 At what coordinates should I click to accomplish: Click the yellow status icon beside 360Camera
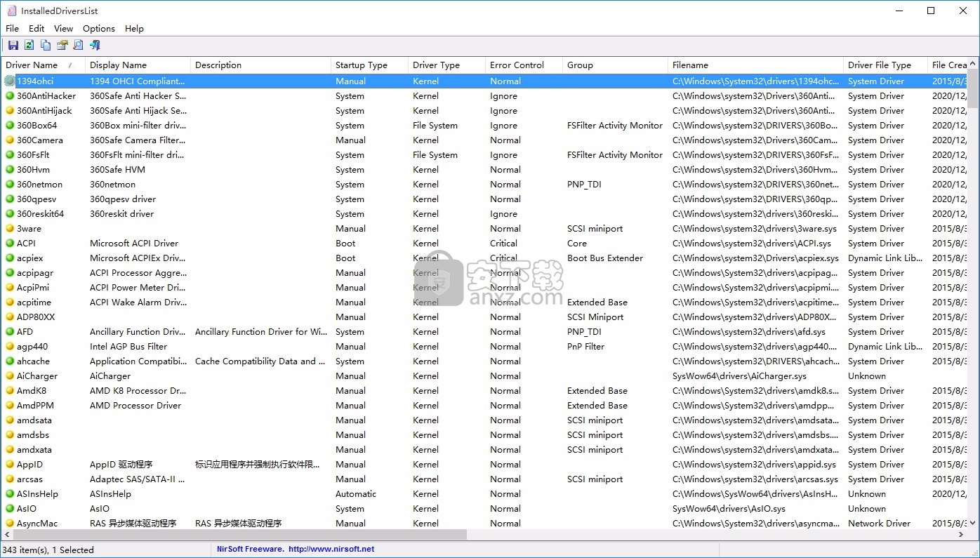[x=10, y=140]
